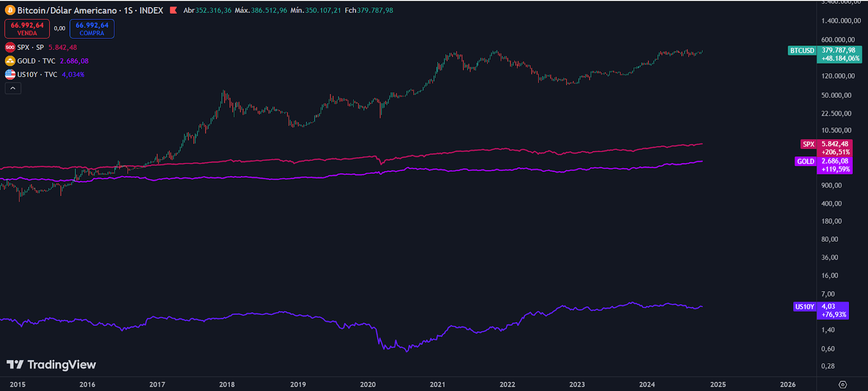
Task: Collapse the indicator legend with the chevron
Action: point(13,88)
